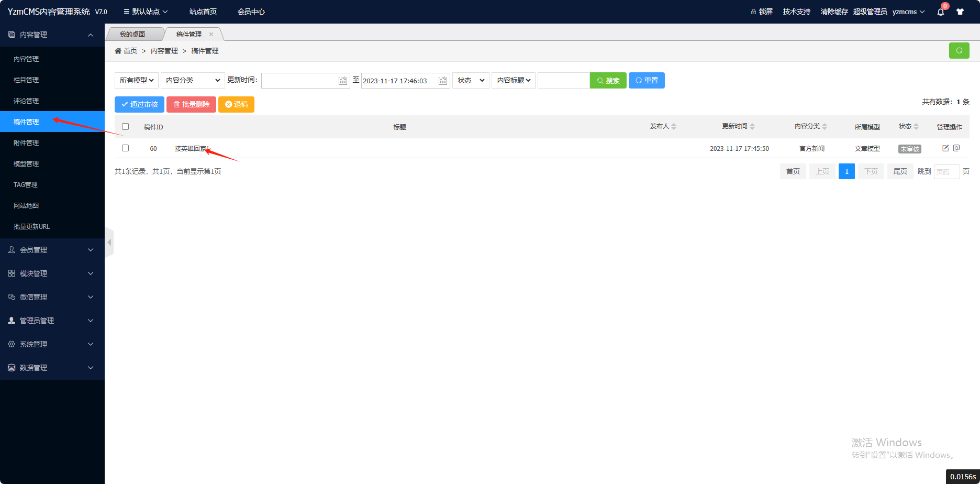The width and height of the screenshot is (980, 484).
Task: Click the home icon in the breadcrumb
Action: click(x=118, y=51)
